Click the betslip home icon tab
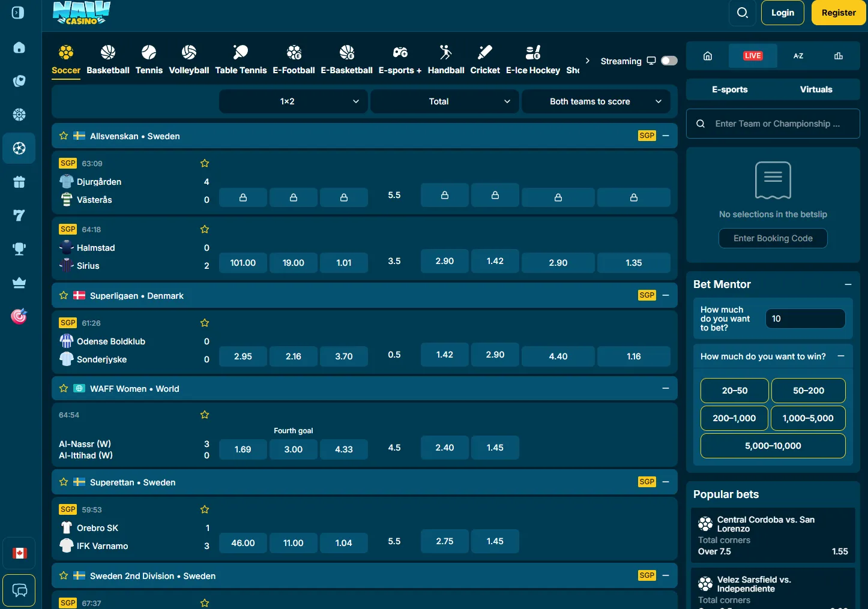Screen dimensions: 868x609 pos(708,56)
